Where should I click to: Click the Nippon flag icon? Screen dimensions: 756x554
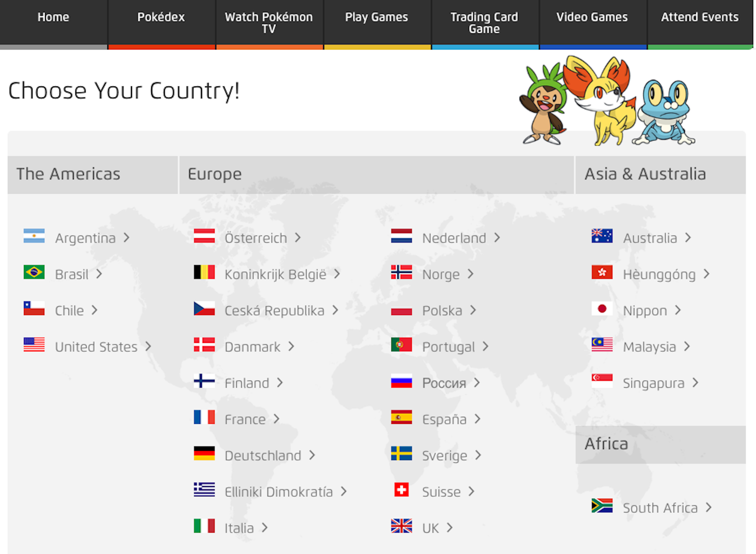point(602,309)
